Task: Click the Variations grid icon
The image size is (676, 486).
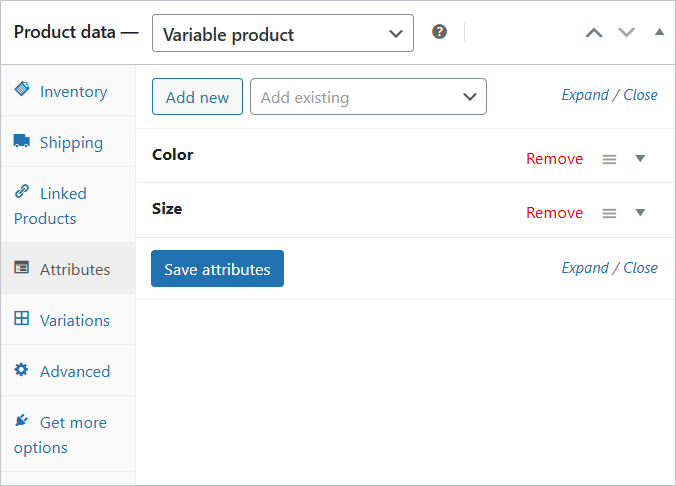Action: [22, 318]
